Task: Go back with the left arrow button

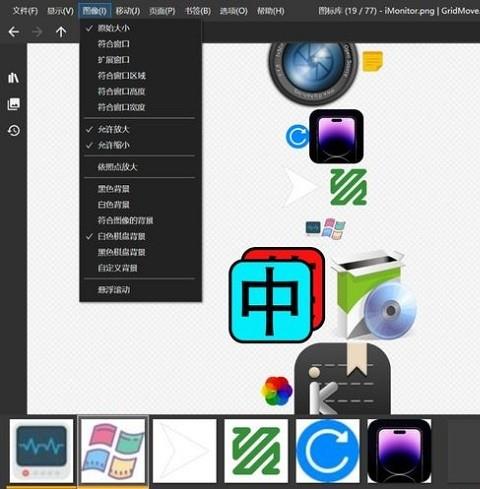Action: tap(14, 32)
